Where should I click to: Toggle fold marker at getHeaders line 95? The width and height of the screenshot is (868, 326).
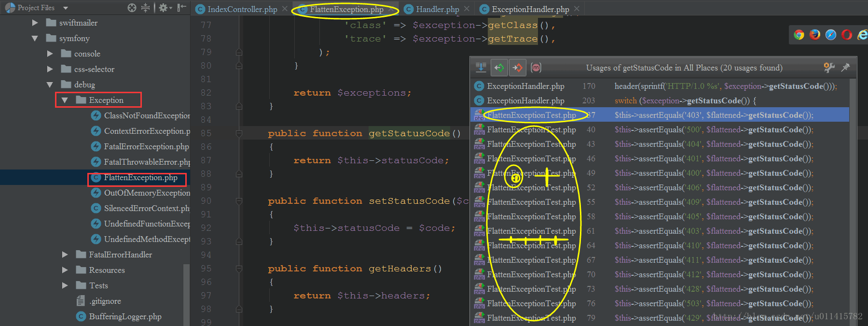coord(239,269)
